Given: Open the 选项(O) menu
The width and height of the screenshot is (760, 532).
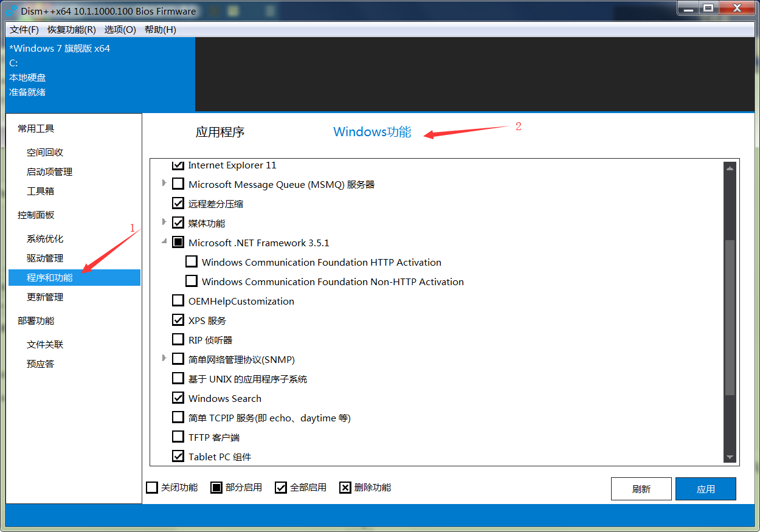Looking at the screenshot, I should tap(120, 29).
